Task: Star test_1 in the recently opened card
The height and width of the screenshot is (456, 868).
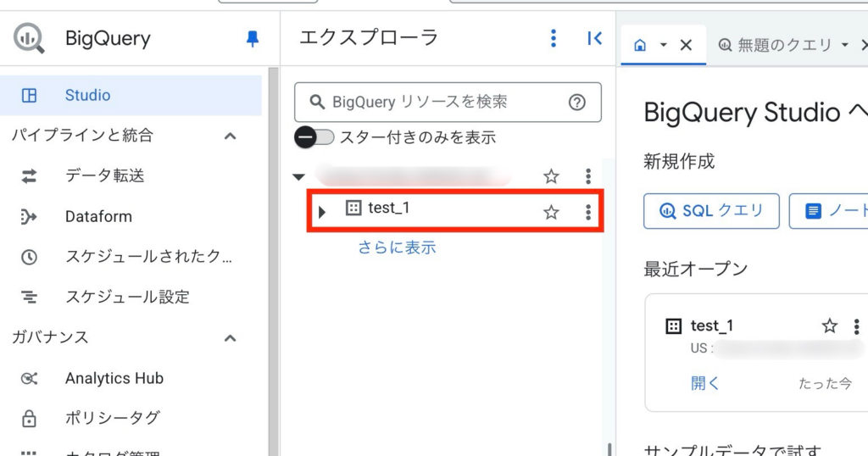Action: [x=830, y=326]
